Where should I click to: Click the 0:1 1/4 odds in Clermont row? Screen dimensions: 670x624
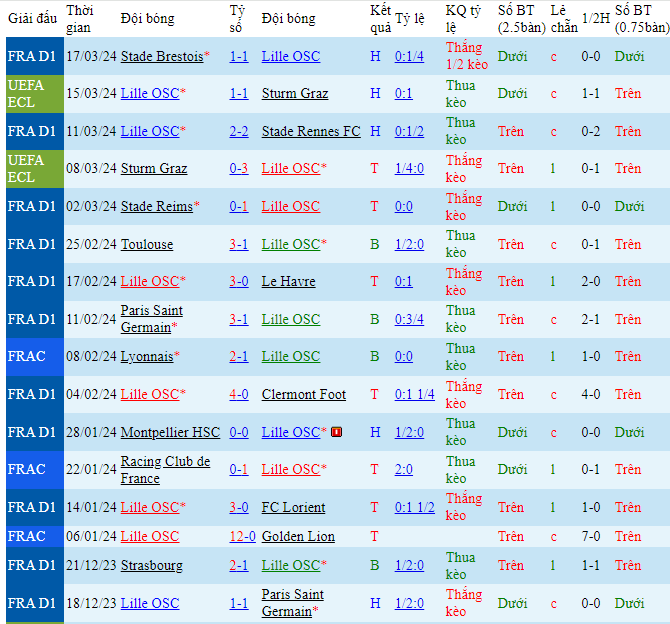click(x=414, y=394)
